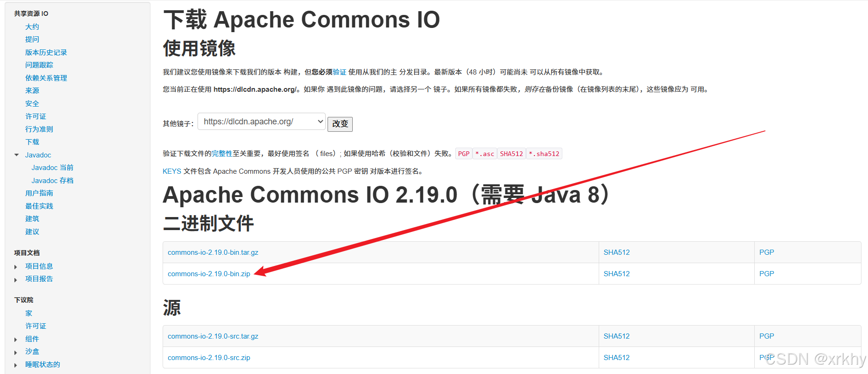Open 许可证 link under 共享资源 IO
The width and height of the screenshot is (868, 374).
click(x=36, y=116)
